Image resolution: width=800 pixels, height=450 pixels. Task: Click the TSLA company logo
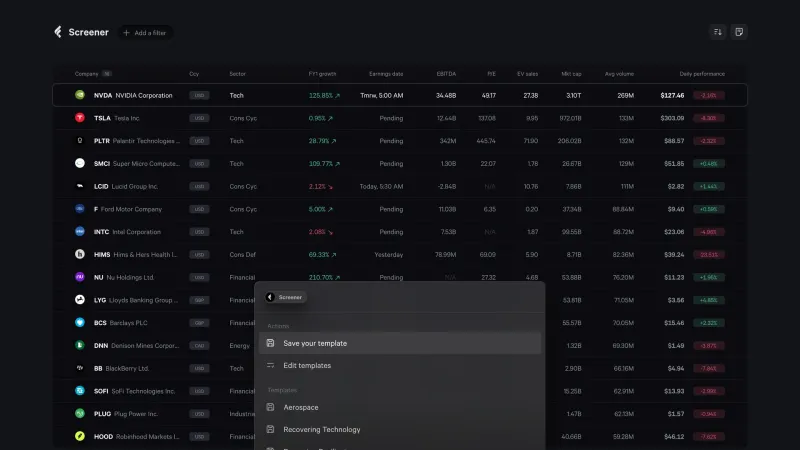click(80, 118)
